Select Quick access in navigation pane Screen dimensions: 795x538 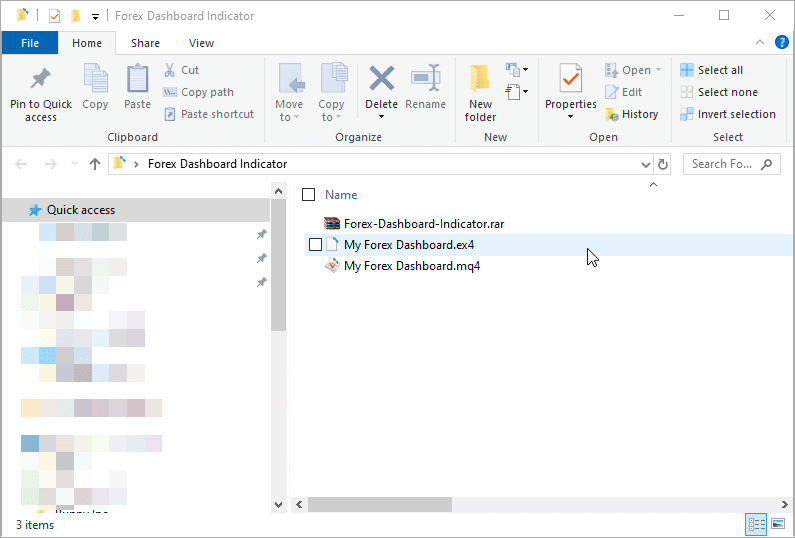point(136,210)
